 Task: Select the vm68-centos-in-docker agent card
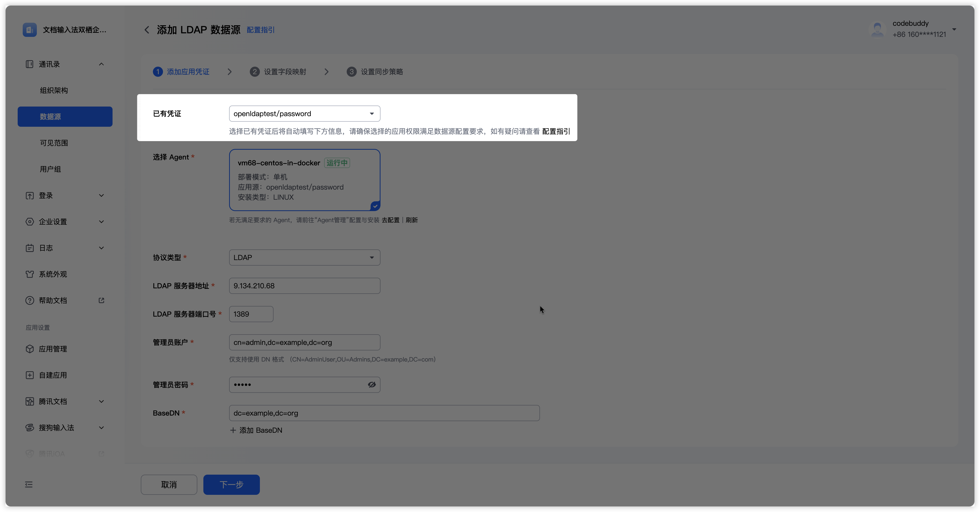pos(304,180)
